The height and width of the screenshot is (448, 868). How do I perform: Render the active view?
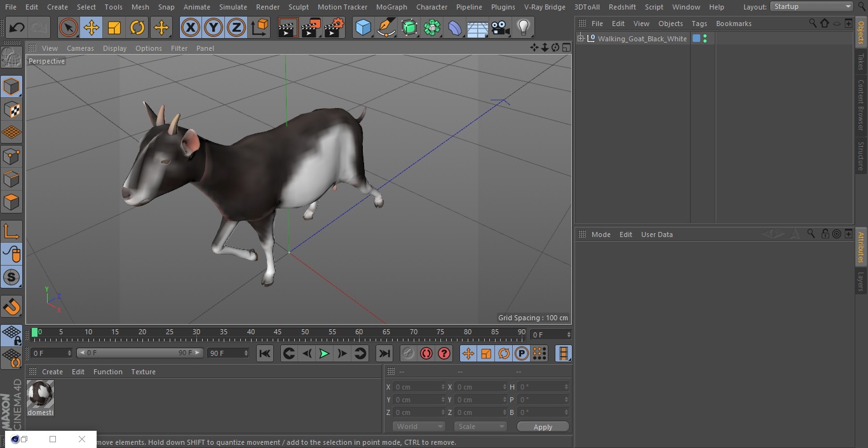tap(288, 28)
